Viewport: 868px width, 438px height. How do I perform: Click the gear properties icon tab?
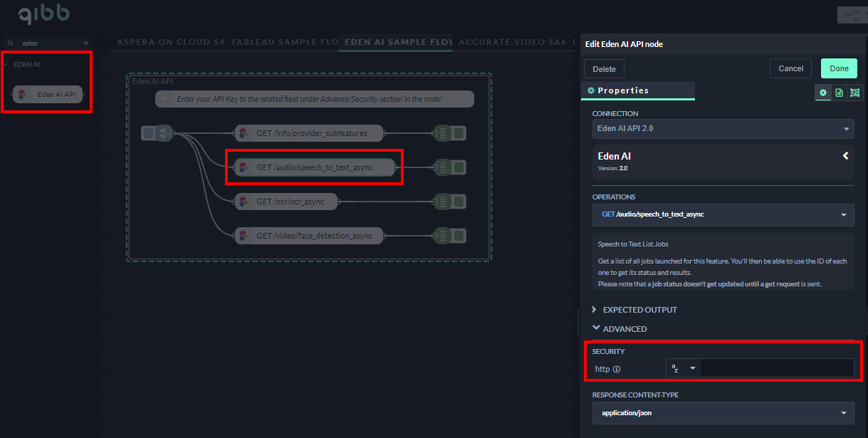point(823,93)
